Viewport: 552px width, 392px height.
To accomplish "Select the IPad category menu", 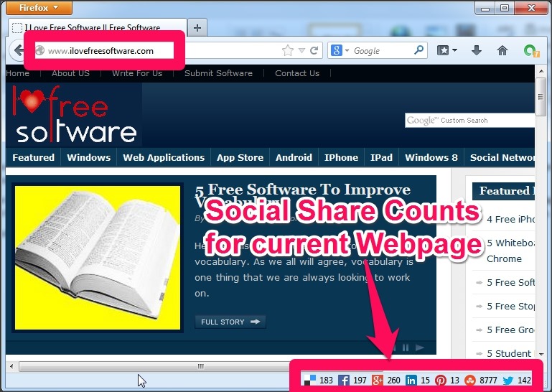I will [x=381, y=157].
